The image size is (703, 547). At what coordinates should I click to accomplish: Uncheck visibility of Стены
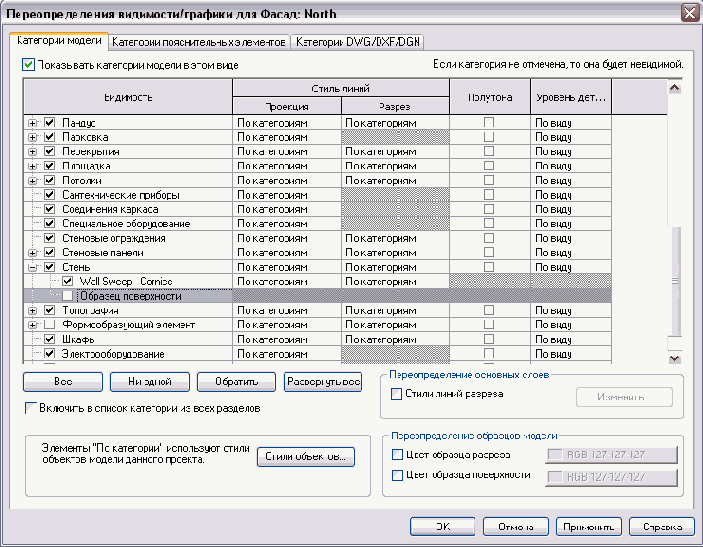coord(49,267)
